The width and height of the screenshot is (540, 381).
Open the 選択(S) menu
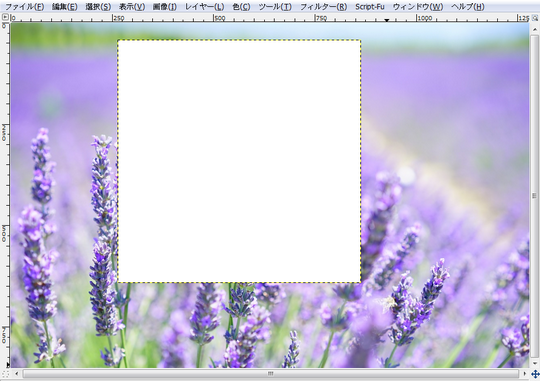click(x=98, y=7)
